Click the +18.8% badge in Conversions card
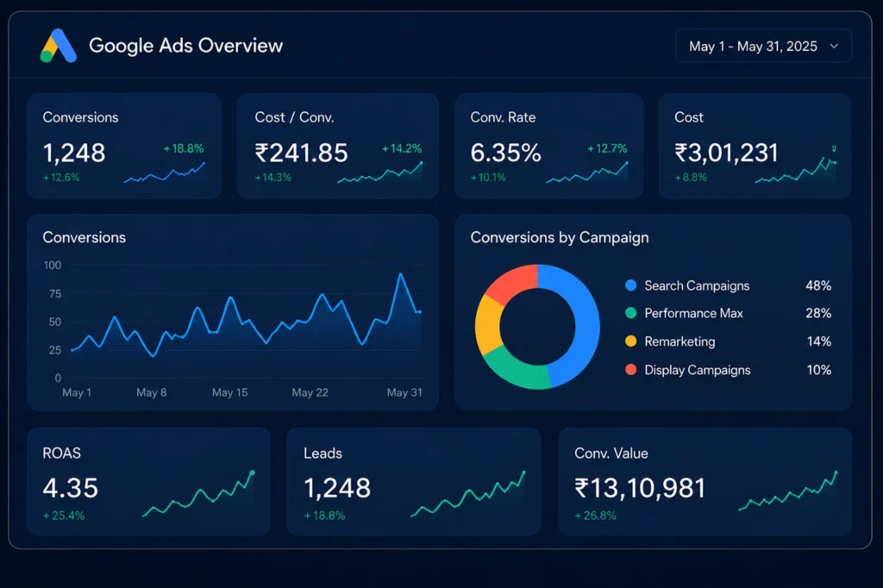This screenshot has width=883, height=588. (x=184, y=148)
